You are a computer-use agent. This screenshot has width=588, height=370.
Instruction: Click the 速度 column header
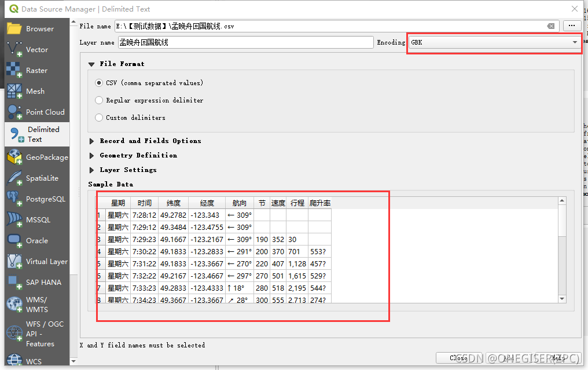[278, 203]
